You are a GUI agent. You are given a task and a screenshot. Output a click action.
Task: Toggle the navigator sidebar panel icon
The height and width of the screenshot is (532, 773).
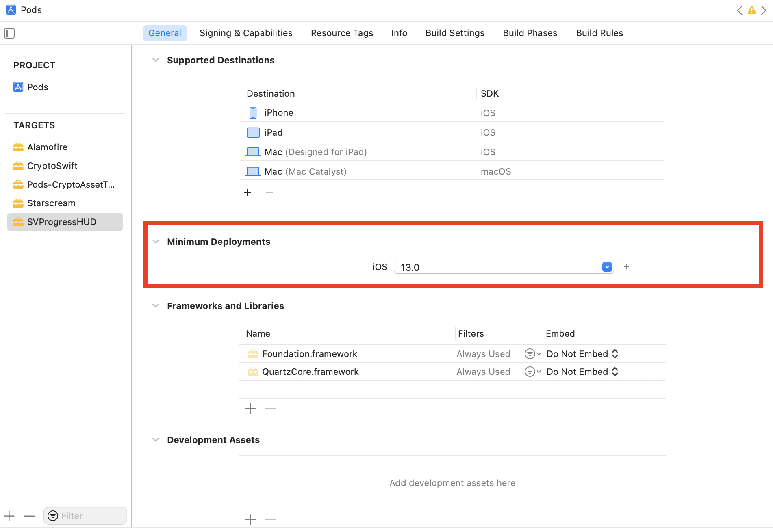[x=9, y=33]
